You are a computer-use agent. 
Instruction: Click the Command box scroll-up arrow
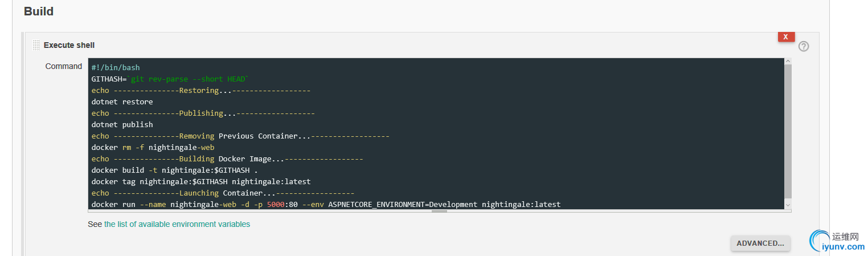[788, 62]
